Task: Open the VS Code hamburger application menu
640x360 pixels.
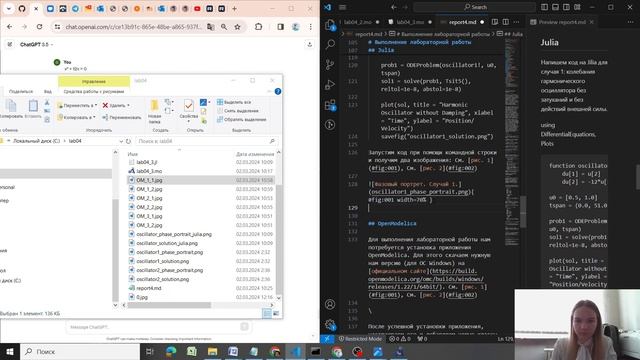Action: pyautogui.click(x=343, y=7)
